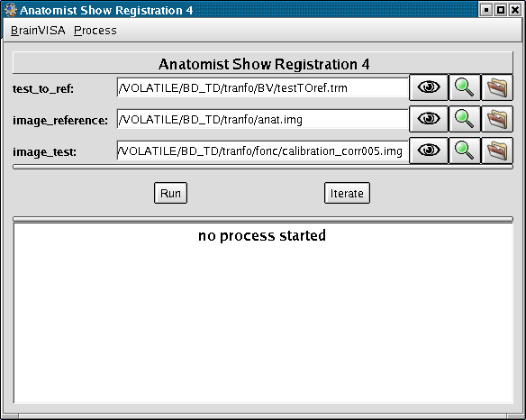
Task: View image_reference with its eye icon
Action: 429,119
